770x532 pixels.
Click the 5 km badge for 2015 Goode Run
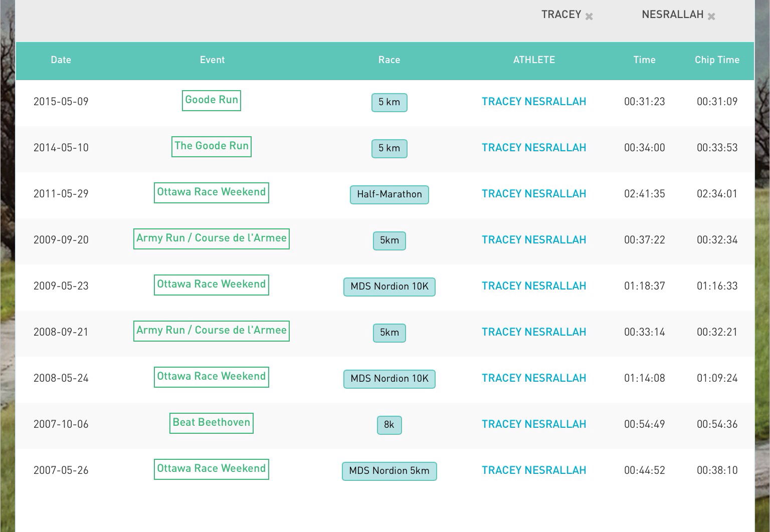(389, 102)
